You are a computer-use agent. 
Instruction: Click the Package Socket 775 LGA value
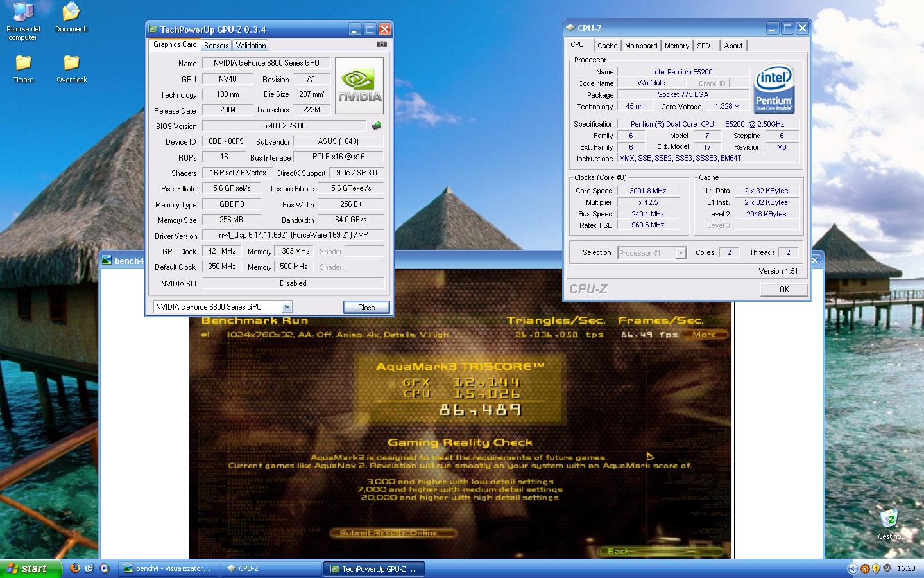click(683, 94)
